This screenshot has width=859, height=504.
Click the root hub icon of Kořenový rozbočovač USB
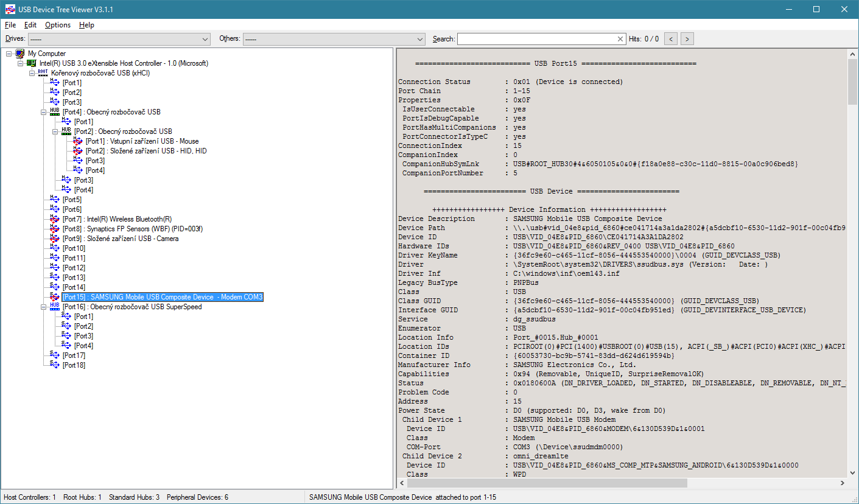43,73
